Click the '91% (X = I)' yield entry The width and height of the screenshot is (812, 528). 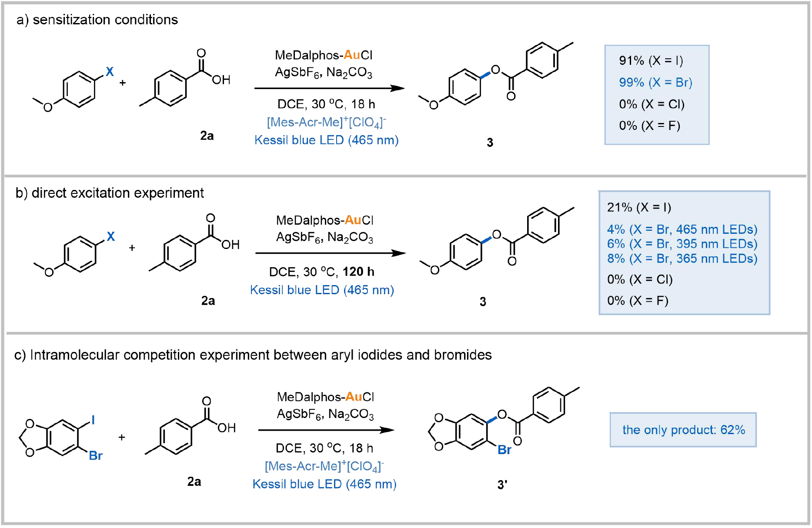(651, 60)
